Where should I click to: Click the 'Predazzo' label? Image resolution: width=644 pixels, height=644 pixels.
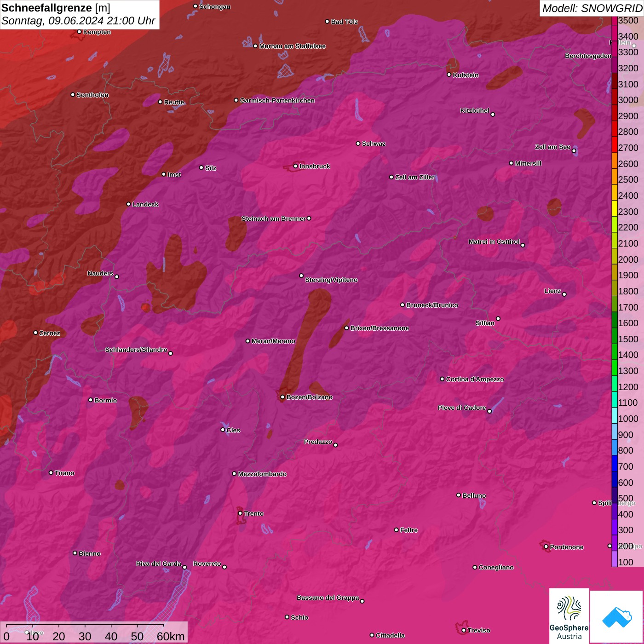[x=318, y=442]
